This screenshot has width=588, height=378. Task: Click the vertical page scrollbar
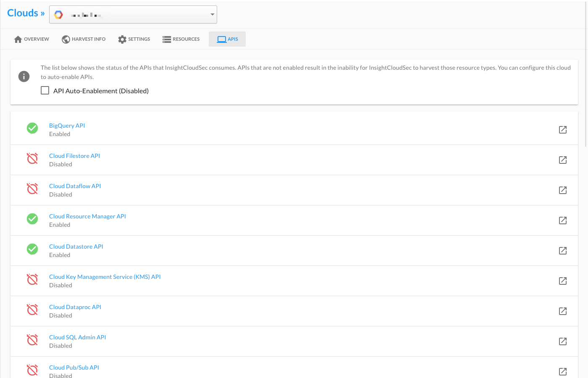[x=586, y=73]
